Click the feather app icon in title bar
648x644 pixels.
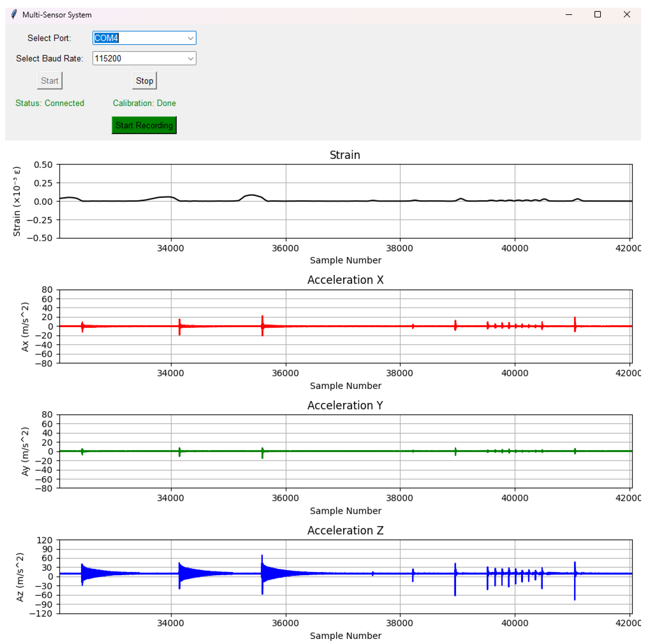coord(14,14)
